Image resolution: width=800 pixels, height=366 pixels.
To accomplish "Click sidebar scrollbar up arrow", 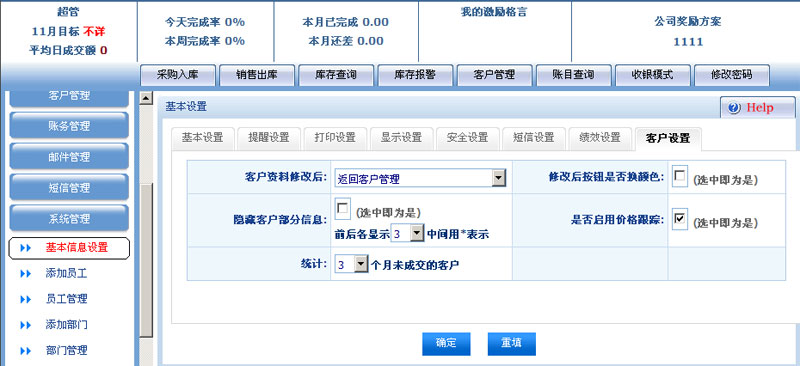I will click(x=146, y=98).
